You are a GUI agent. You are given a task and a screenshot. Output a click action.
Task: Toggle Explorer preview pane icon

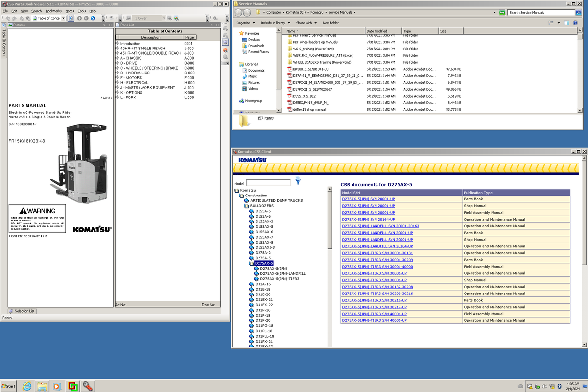coord(567,23)
